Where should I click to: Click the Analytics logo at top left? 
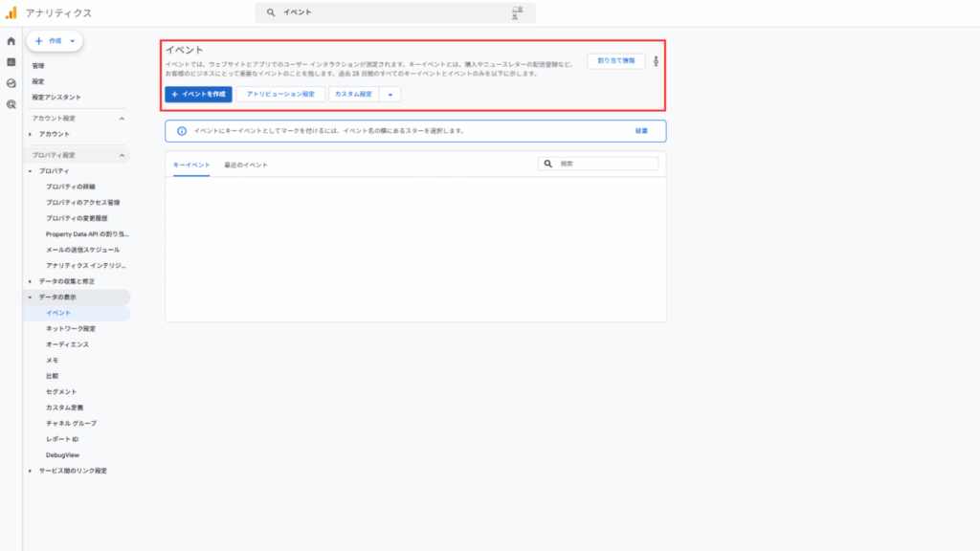[x=11, y=12]
